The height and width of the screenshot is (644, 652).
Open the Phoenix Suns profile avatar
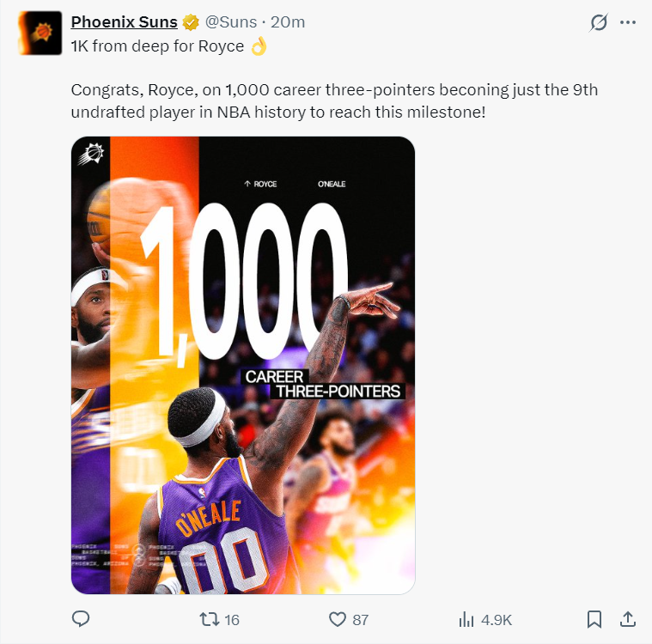(x=39, y=33)
